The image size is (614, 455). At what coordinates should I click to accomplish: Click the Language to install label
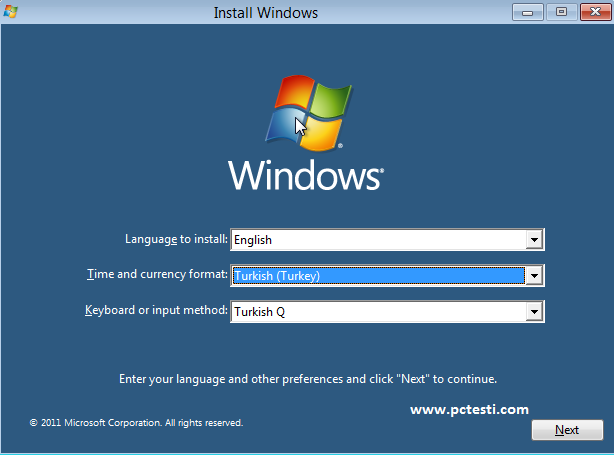click(x=176, y=239)
